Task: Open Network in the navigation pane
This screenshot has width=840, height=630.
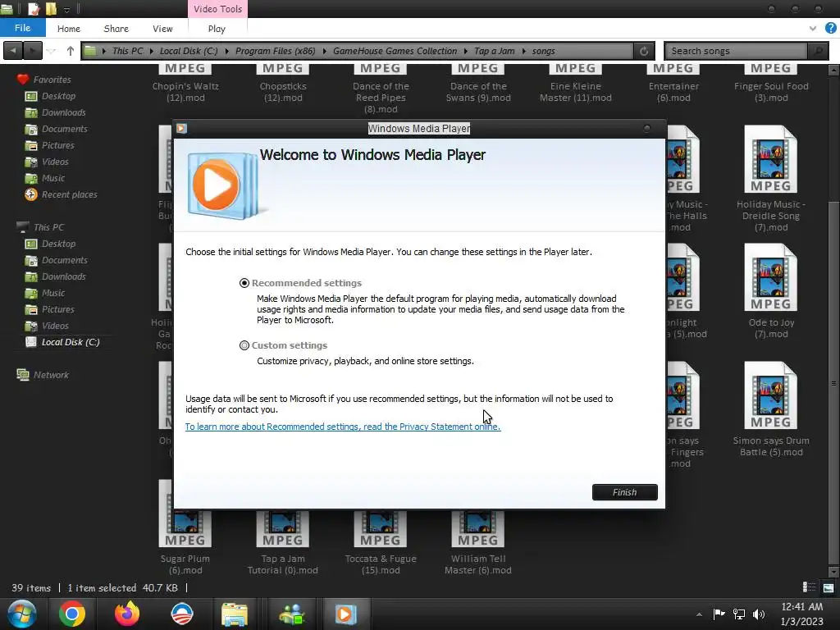Action: point(51,375)
